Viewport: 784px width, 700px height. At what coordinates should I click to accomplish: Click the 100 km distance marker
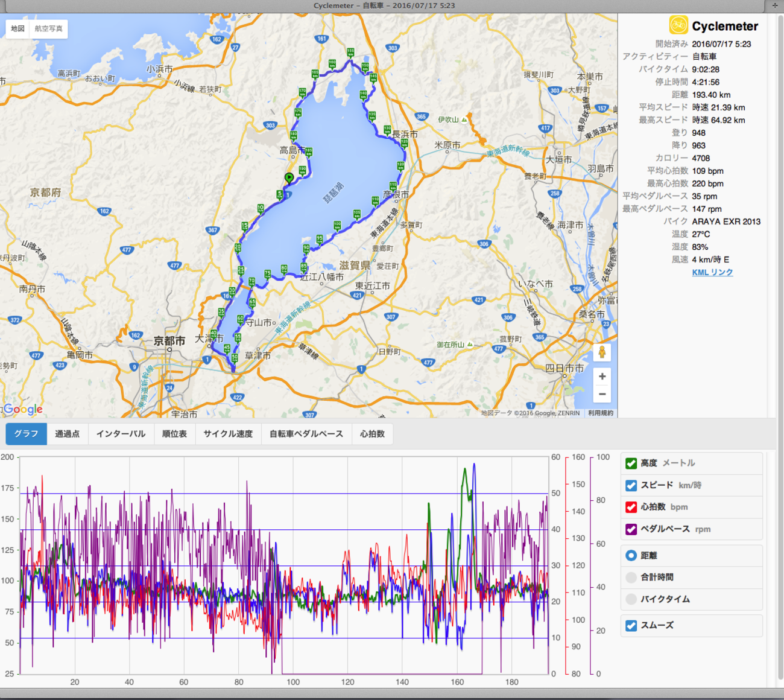337,226
